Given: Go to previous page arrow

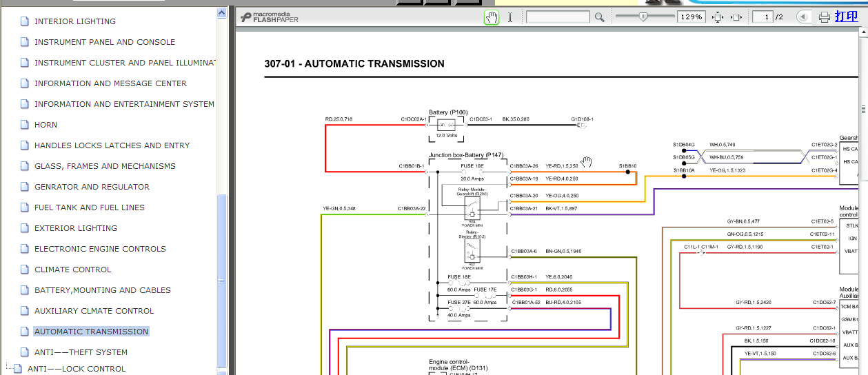Looking at the screenshot, I should (804, 17).
